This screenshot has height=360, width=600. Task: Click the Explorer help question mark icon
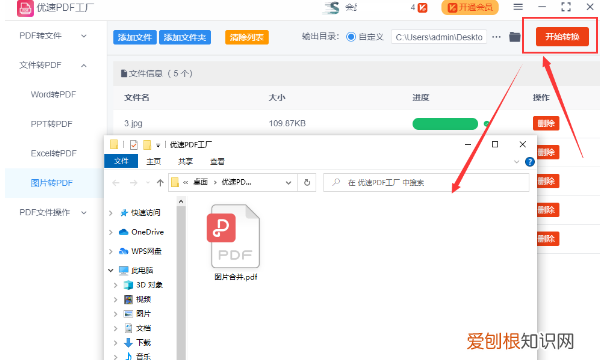click(530, 162)
